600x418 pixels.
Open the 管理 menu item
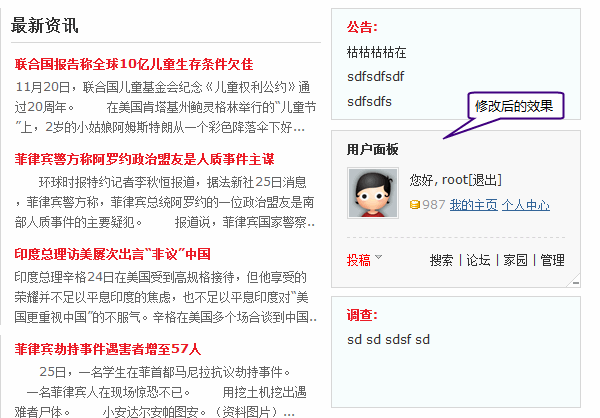point(552,260)
